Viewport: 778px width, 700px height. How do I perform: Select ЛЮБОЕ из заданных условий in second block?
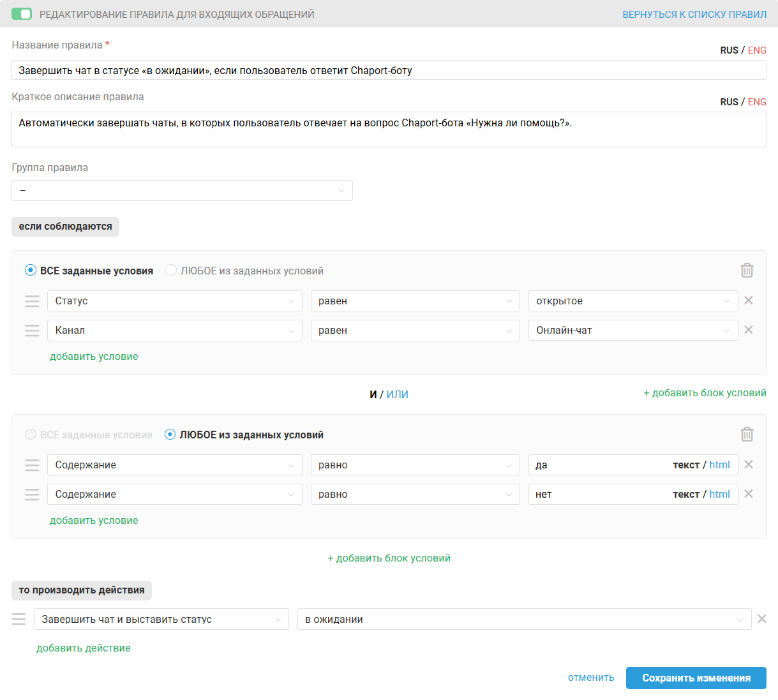point(244,435)
